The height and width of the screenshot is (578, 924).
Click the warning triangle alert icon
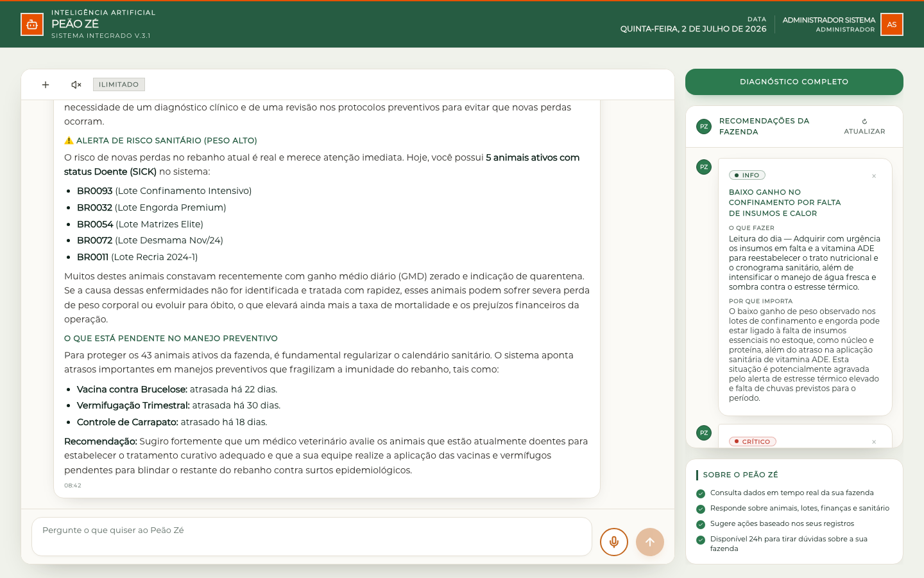pos(69,141)
